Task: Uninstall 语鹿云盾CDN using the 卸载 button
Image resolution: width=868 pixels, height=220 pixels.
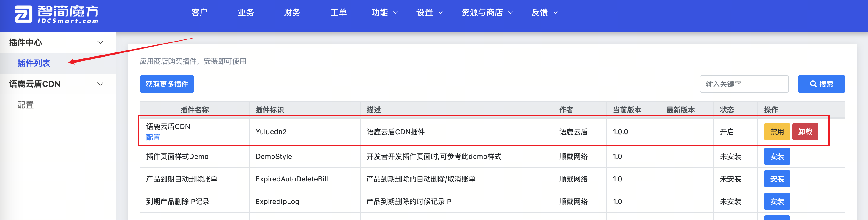Action: pos(805,132)
